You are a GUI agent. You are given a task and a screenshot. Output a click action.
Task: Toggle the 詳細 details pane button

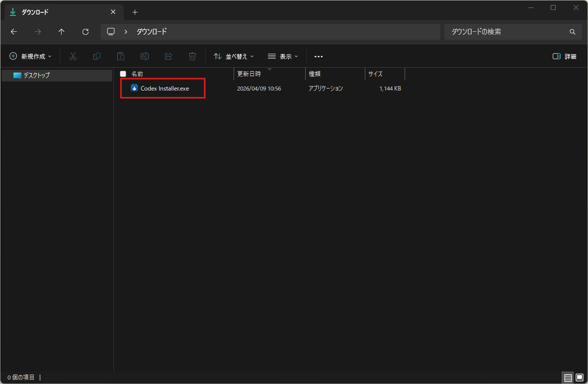[x=564, y=57]
